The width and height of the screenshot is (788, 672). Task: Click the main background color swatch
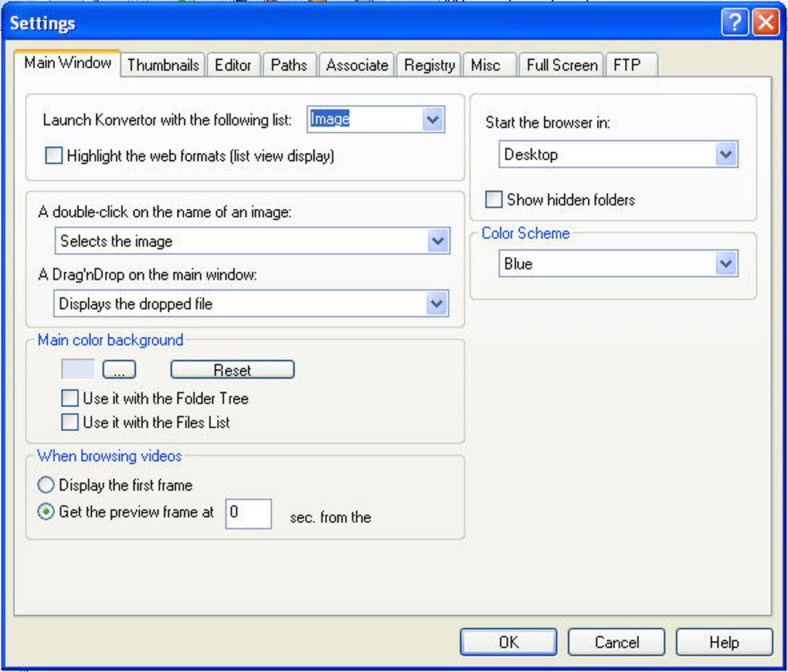pyautogui.click(x=78, y=370)
